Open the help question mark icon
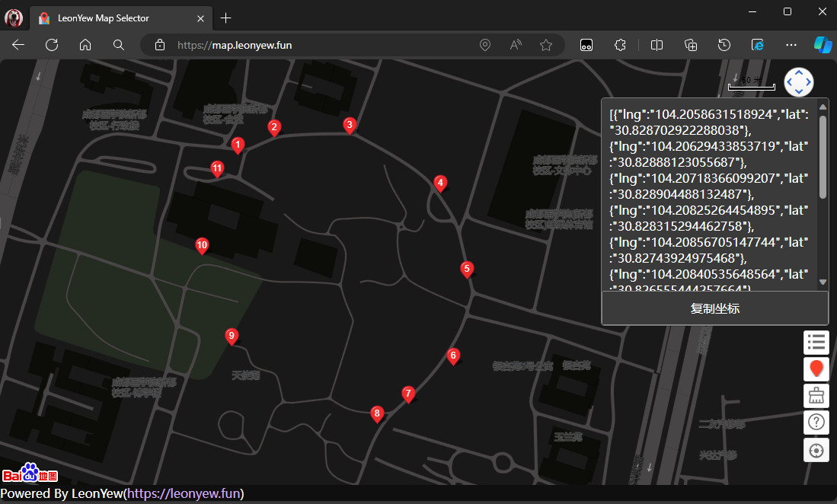This screenshot has height=504, width=837. coord(816,423)
